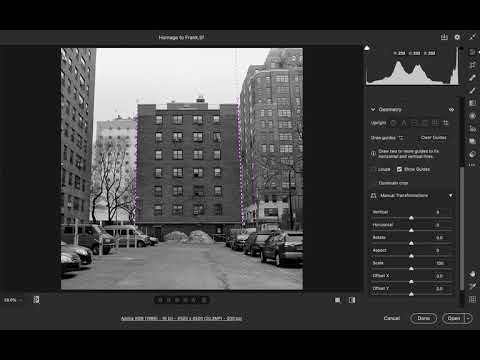
Task: Select the Auto upright option
Action: click(404, 123)
